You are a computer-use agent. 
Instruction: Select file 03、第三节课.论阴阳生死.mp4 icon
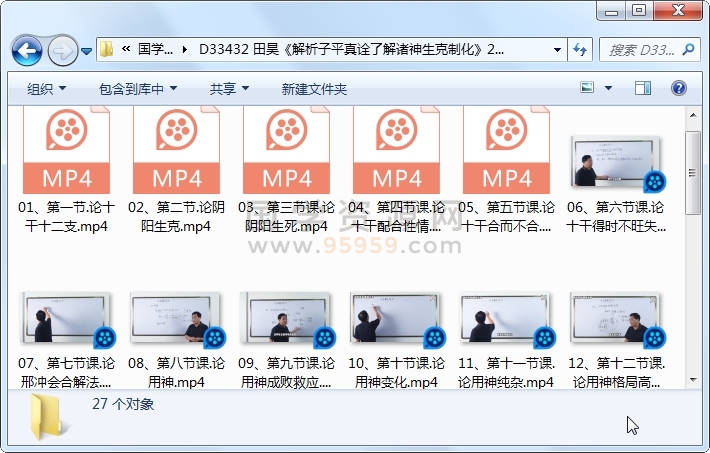(287, 150)
